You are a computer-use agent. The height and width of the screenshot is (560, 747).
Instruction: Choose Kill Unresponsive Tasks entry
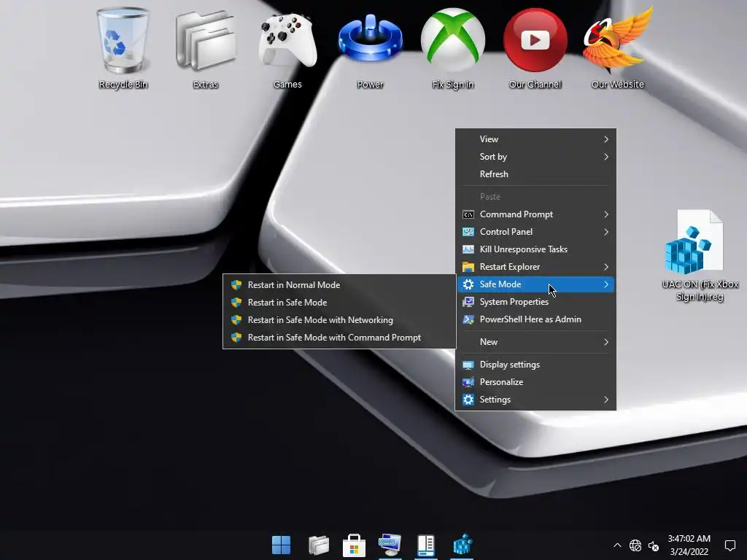click(535, 249)
